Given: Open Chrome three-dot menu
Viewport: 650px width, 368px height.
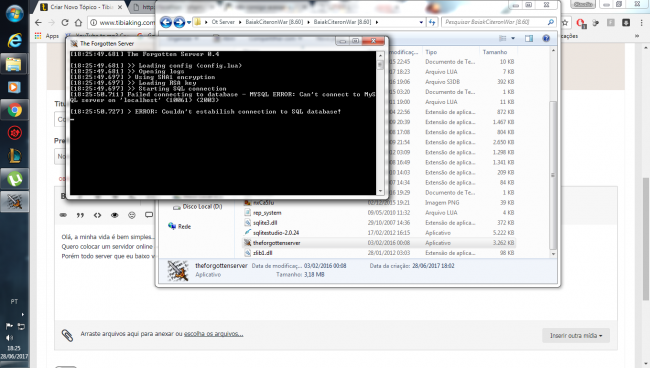Looking at the screenshot, I should [x=641, y=22].
